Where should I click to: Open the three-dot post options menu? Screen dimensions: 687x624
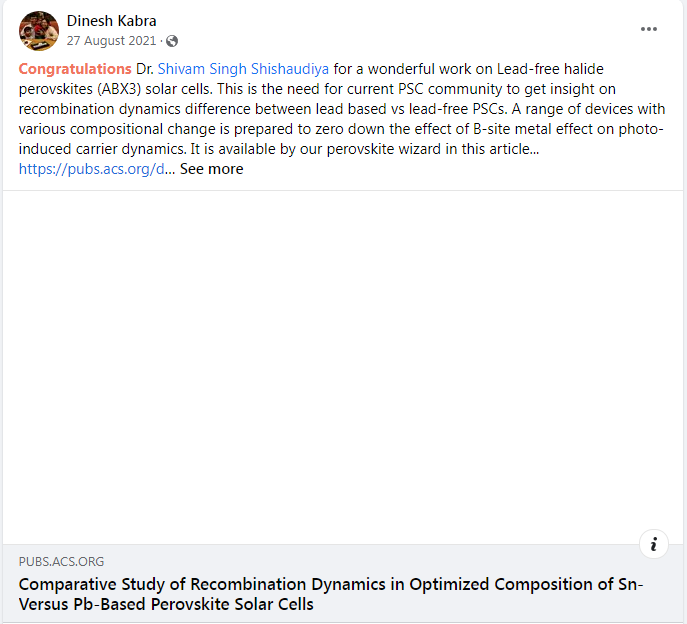pyautogui.click(x=649, y=29)
